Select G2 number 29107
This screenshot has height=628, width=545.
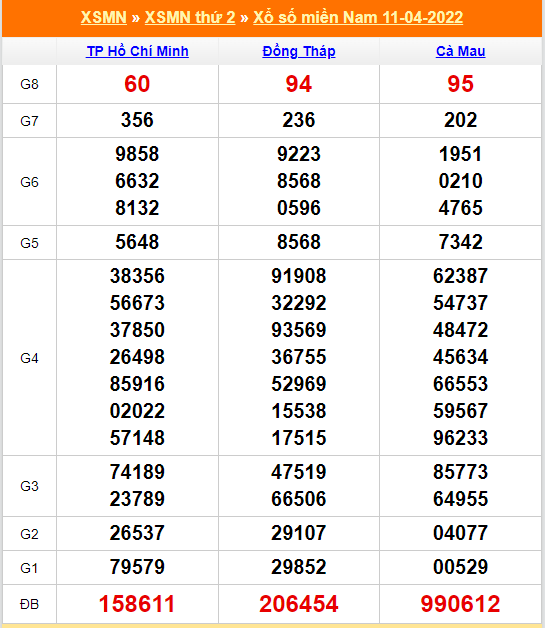point(299,533)
